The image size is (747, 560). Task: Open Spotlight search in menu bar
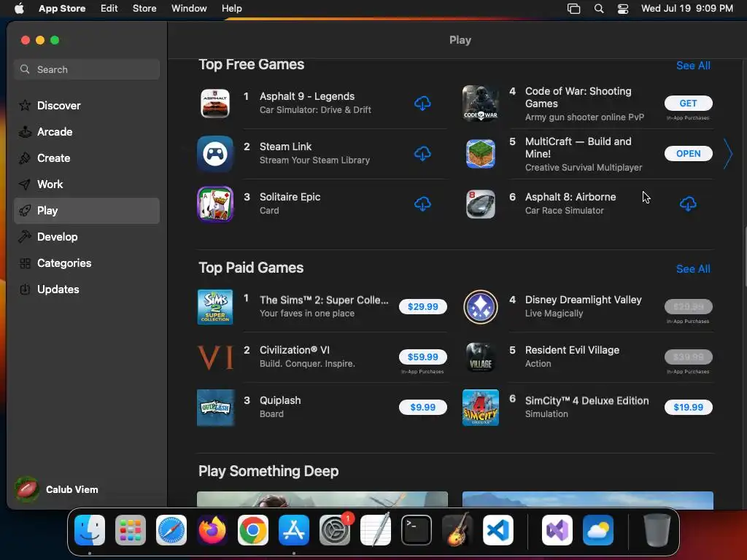tap(599, 9)
